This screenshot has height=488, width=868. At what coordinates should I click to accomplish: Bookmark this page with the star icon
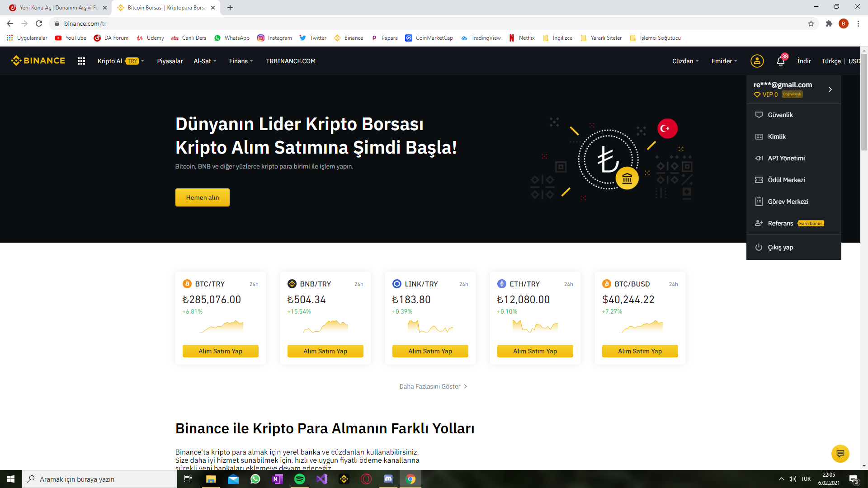811,23
